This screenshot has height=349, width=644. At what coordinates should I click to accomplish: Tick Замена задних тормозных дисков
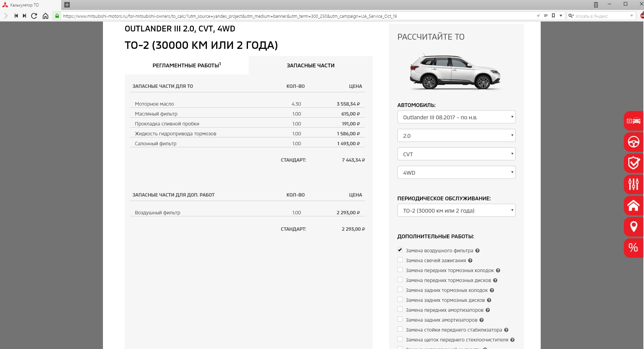coord(400,299)
